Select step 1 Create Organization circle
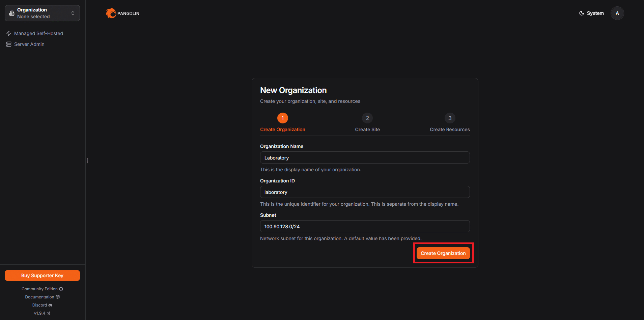 282,118
